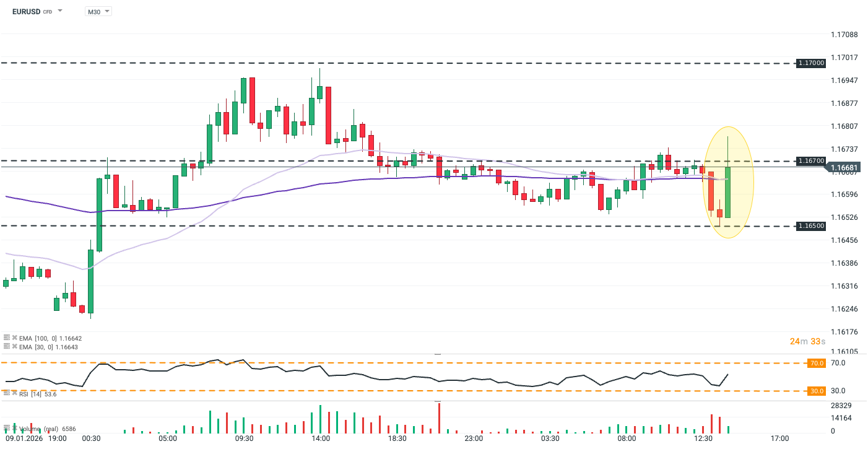
Task: Expand the EURUSD symbol dropdown arrow
Action: click(x=60, y=11)
